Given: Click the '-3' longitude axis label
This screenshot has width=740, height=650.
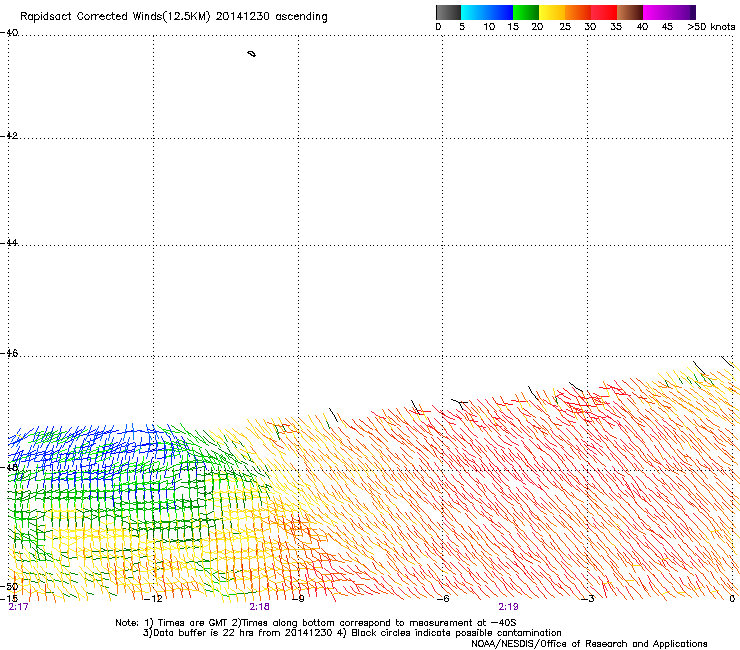Looking at the screenshot, I should click(588, 599).
